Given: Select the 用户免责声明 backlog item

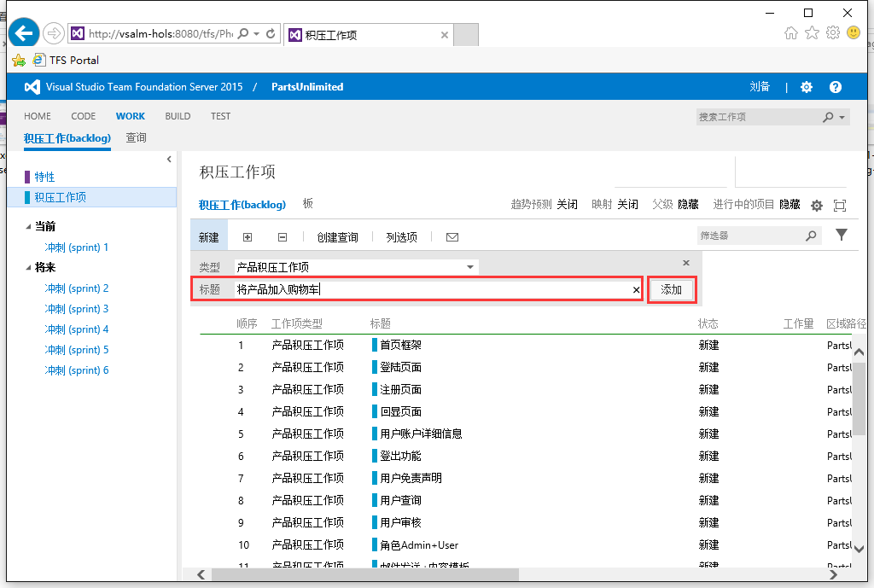Looking at the screenshot, I should [411, 478].
